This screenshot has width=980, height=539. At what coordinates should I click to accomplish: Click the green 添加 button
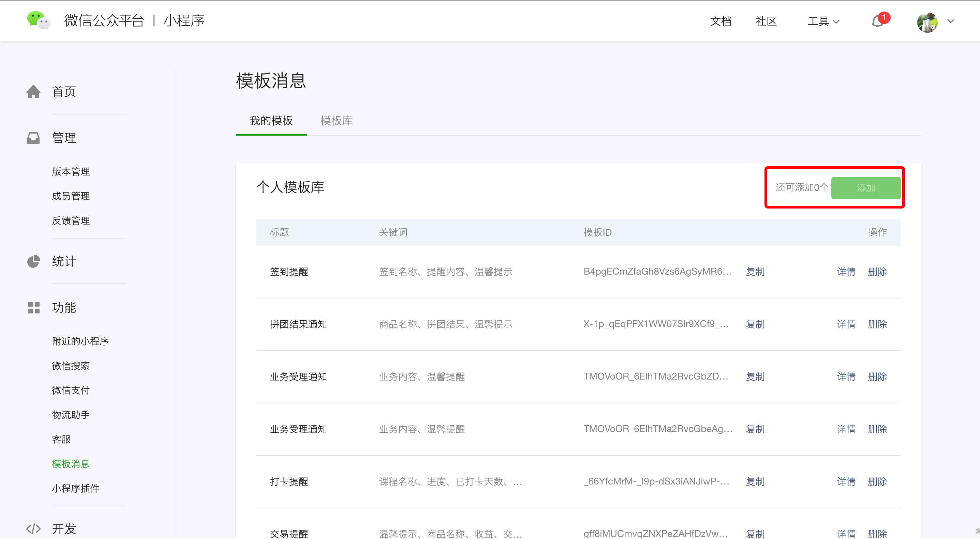[865, 188]
